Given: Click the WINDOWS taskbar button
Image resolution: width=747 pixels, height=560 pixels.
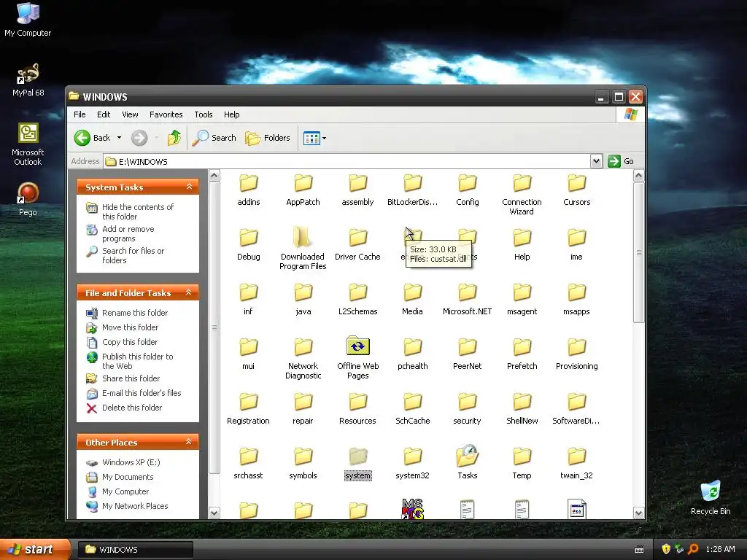Looking at the screenshot, I should pos(135,550).
